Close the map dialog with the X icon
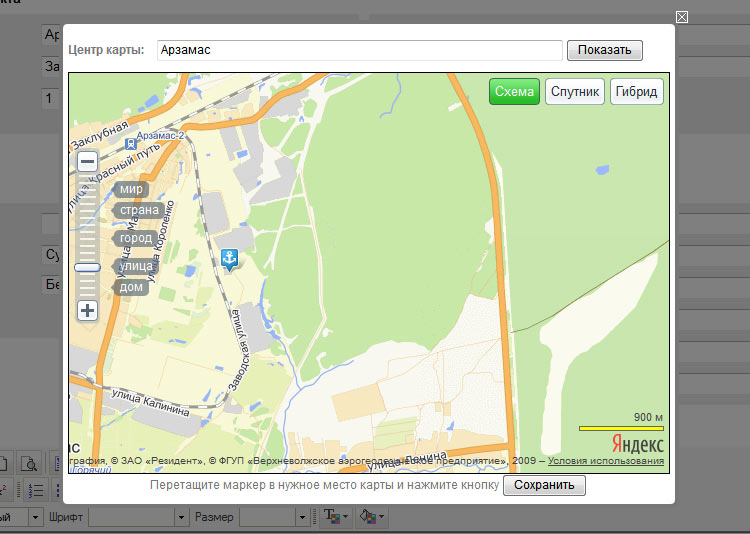 point(682,17)
